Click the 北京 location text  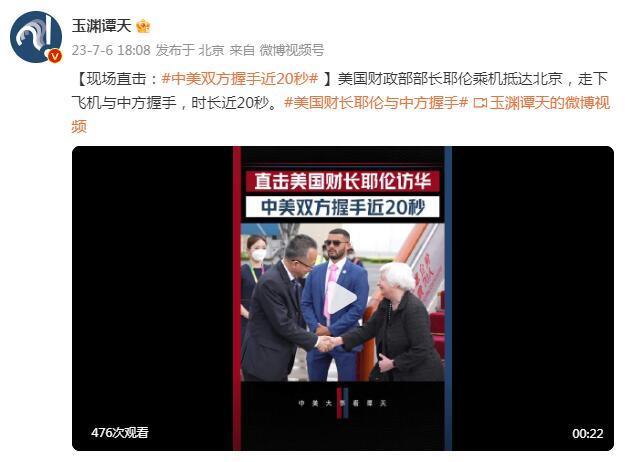(x=211, y=50)
